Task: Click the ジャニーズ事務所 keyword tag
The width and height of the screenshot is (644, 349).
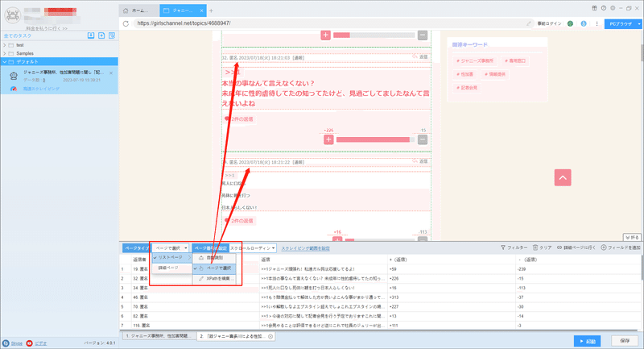Action: coord(475,60)
